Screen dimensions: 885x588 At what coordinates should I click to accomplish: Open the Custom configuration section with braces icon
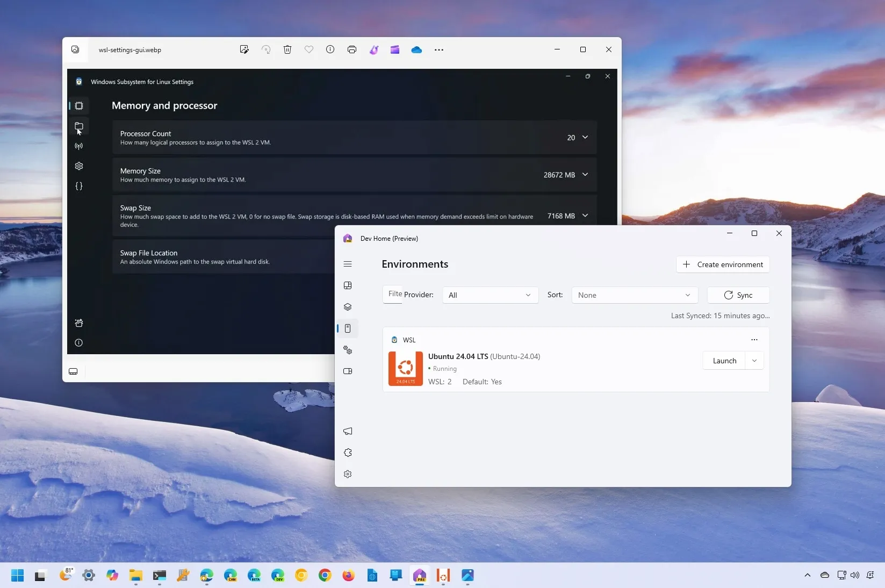[x=79, y=187]
